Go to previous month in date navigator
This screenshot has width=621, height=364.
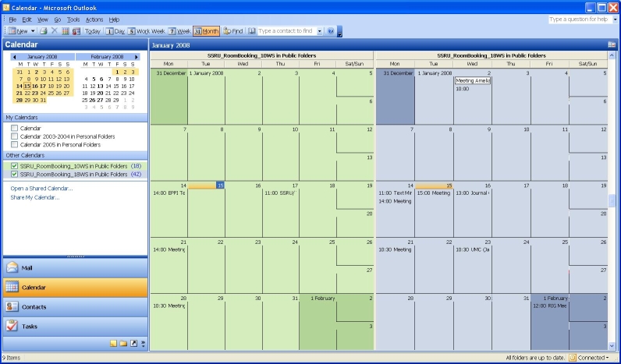click(14, 57)
